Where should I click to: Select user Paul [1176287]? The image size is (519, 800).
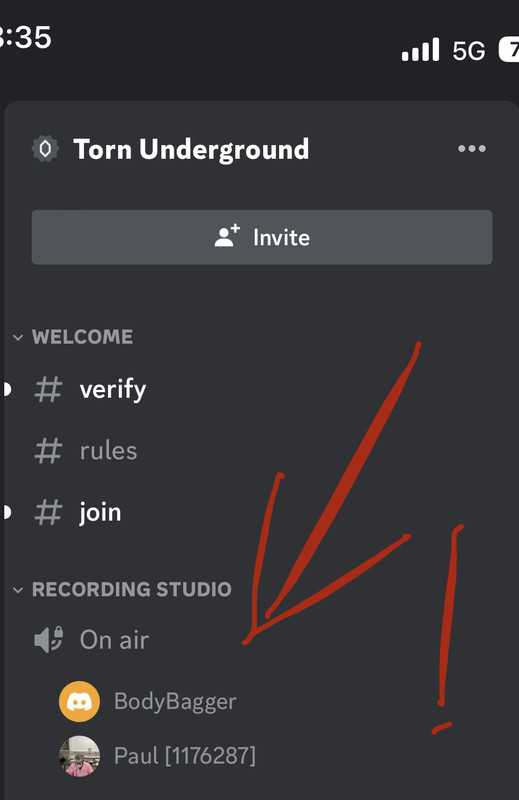click(x=185, y=756)
